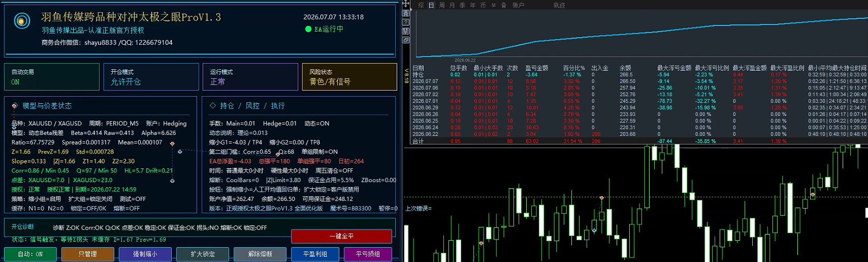The height and width of the screenshot is (262, 868).
Task: Toggle the 自动交易 ON status card
Action: [x=52, y=77]
